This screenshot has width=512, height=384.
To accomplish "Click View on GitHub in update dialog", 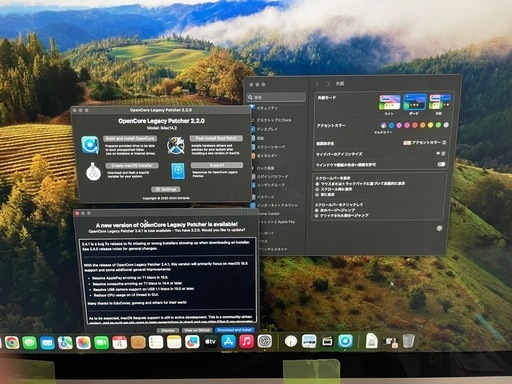I will [197, 330].
